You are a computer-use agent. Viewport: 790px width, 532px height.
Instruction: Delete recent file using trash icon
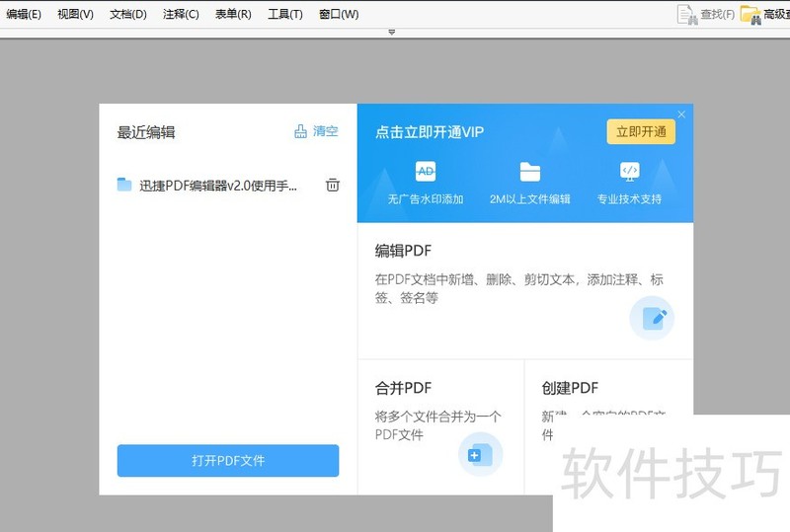[x=333, y=185]
